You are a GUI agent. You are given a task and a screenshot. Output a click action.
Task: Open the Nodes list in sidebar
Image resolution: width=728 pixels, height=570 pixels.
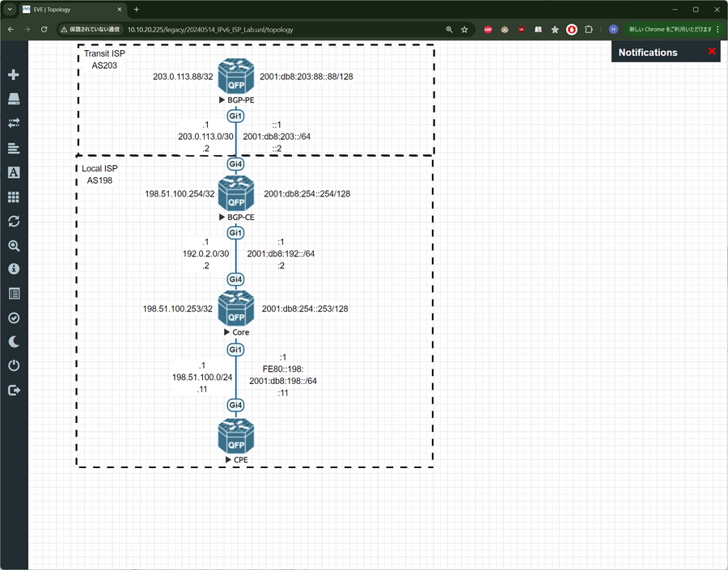pyautogui.click(x=14, y=99)
